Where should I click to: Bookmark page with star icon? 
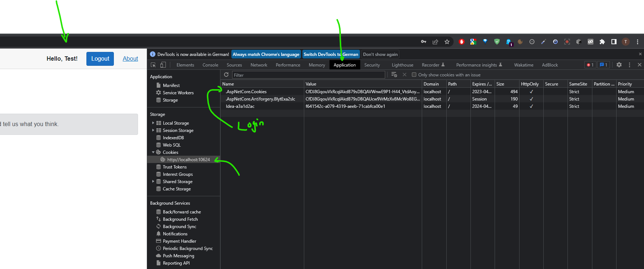(x=447, y=42)
